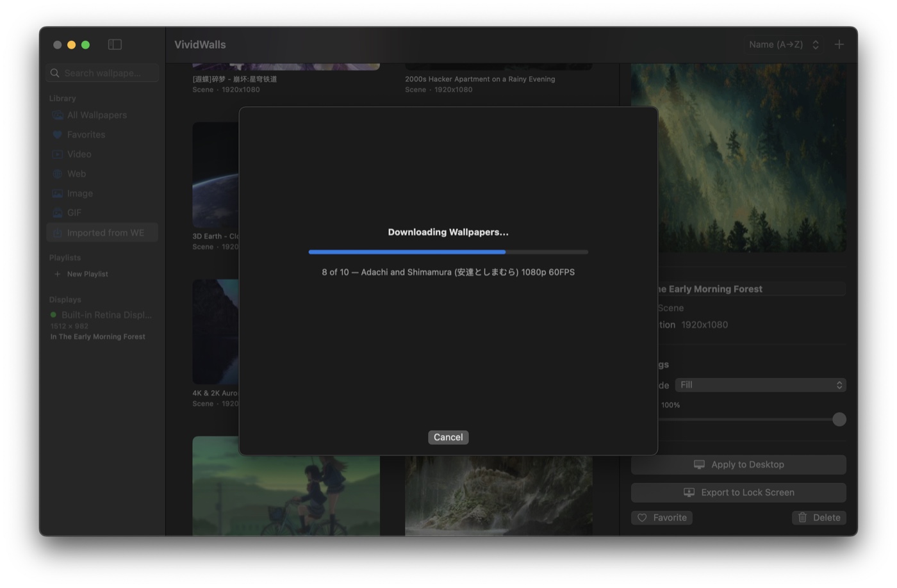Select Built-in Retina Display entry

click(102, 315)
